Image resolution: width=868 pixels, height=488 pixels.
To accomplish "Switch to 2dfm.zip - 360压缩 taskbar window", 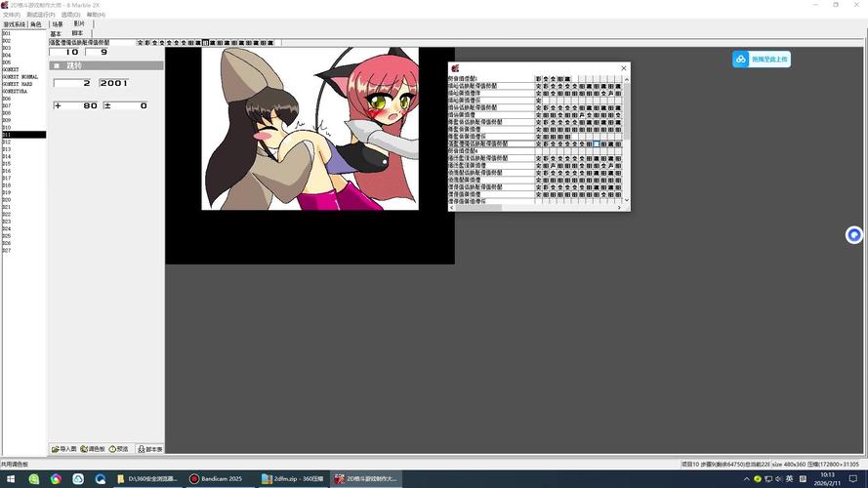I will click(293, 478).
